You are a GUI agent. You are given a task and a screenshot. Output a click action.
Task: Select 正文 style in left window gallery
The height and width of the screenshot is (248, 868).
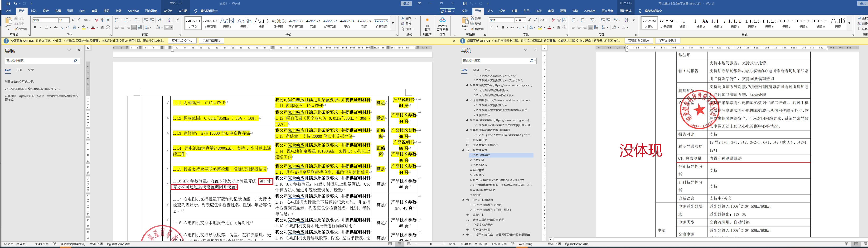click(193, 23)
